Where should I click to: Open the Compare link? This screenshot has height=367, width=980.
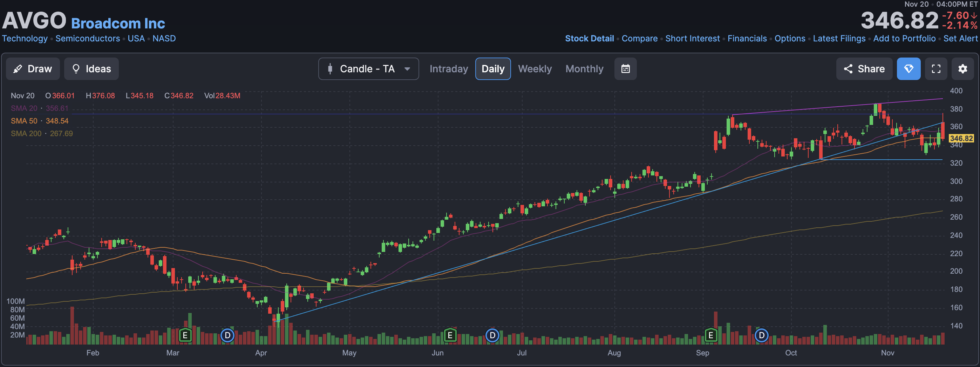(640, 39)
